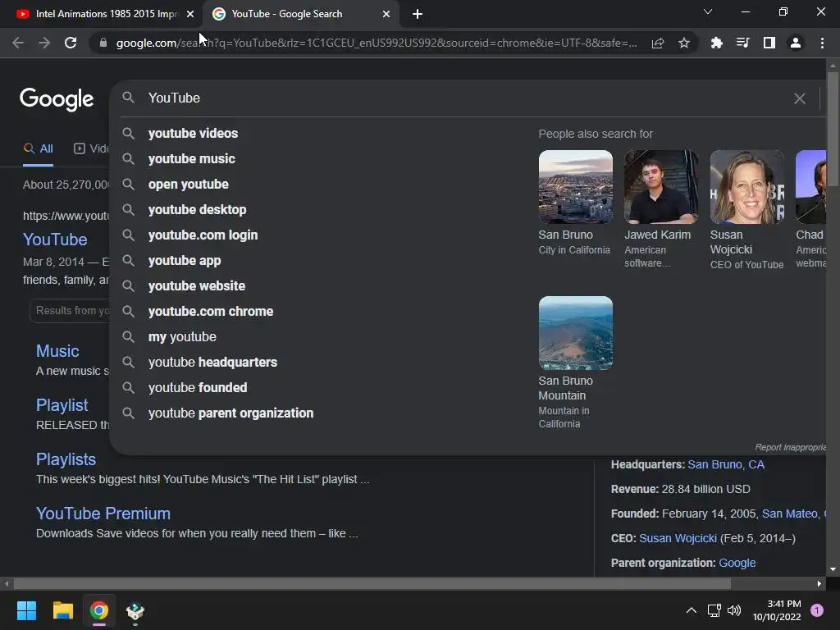Image resolution: width=840 pixels, height=630 pixels.
Task: Bookmark this page with the star icon
Action: click(684, 43)
